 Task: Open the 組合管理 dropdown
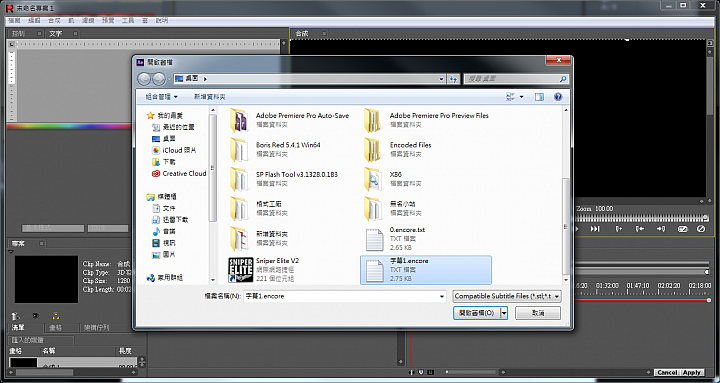[x=161, y=97]
